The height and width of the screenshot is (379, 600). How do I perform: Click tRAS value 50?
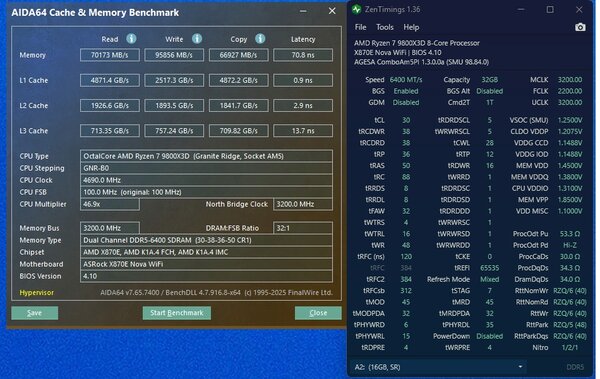pyautogui.click(x=406, y=166)
